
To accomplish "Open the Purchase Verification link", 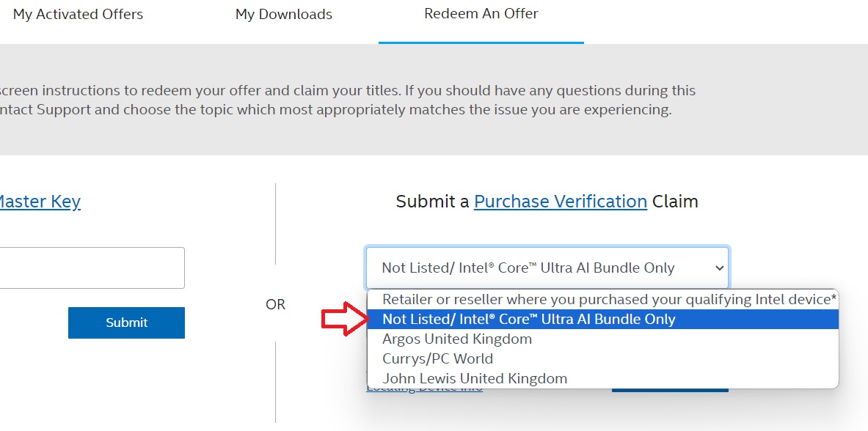I will pos(561,201).
